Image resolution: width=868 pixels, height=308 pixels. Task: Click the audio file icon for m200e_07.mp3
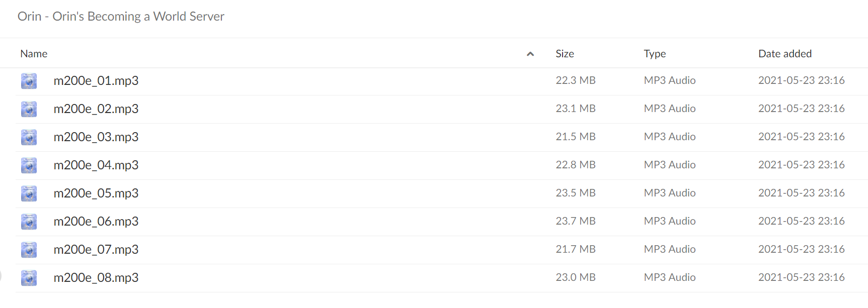29,250
